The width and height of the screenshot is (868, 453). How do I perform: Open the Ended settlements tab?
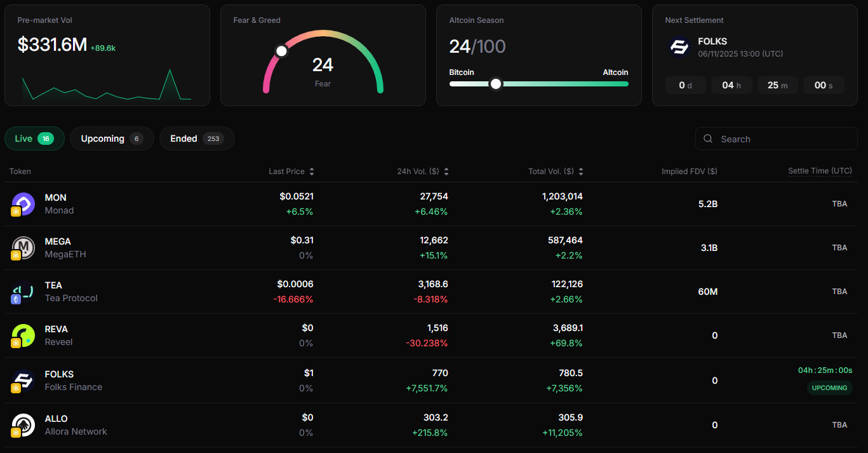pos(197,138)
